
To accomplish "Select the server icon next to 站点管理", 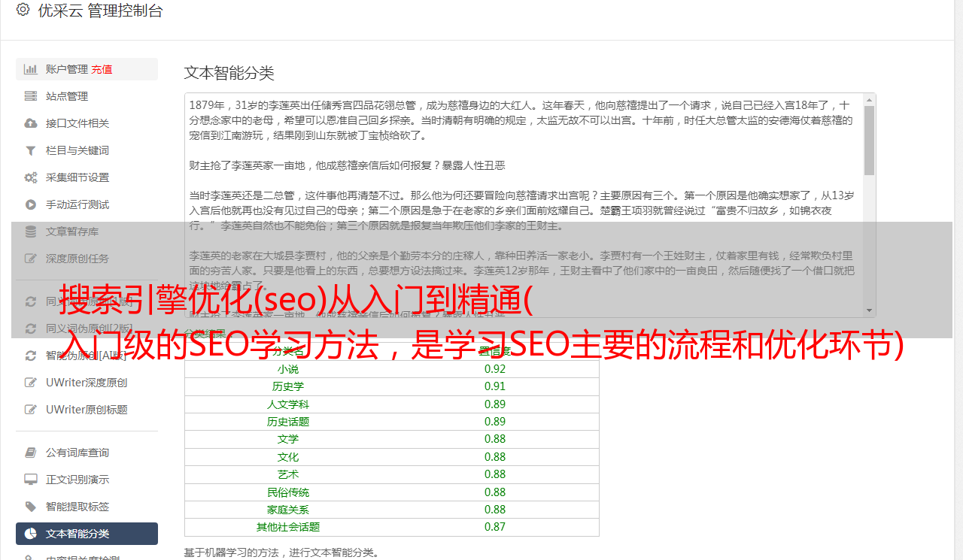I will point(31,96).
